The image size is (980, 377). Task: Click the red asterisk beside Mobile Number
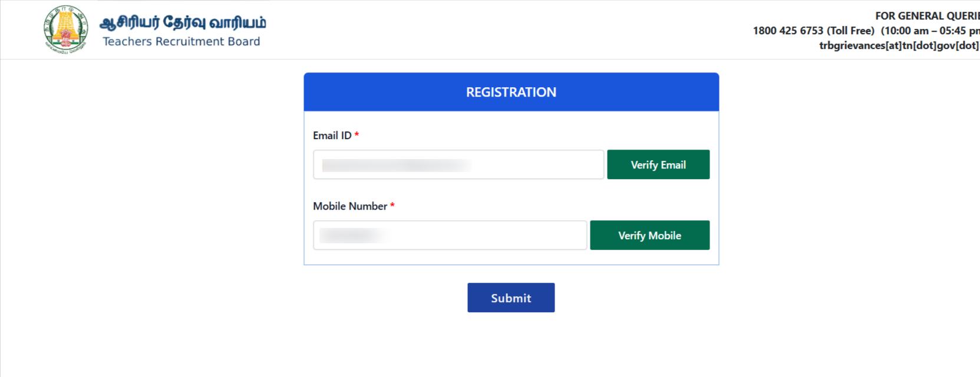[x=392, y=206]
